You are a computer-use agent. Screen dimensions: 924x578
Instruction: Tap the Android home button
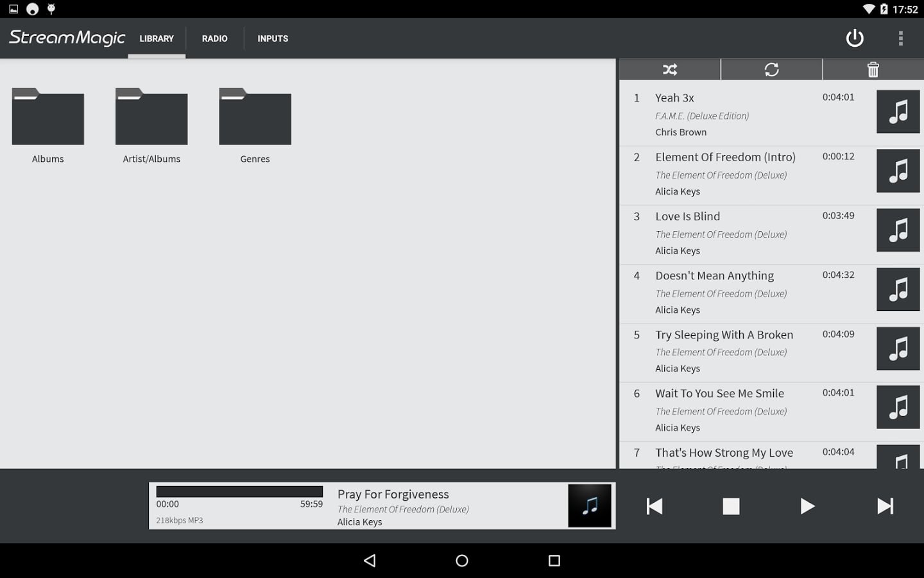click(462, 561)
